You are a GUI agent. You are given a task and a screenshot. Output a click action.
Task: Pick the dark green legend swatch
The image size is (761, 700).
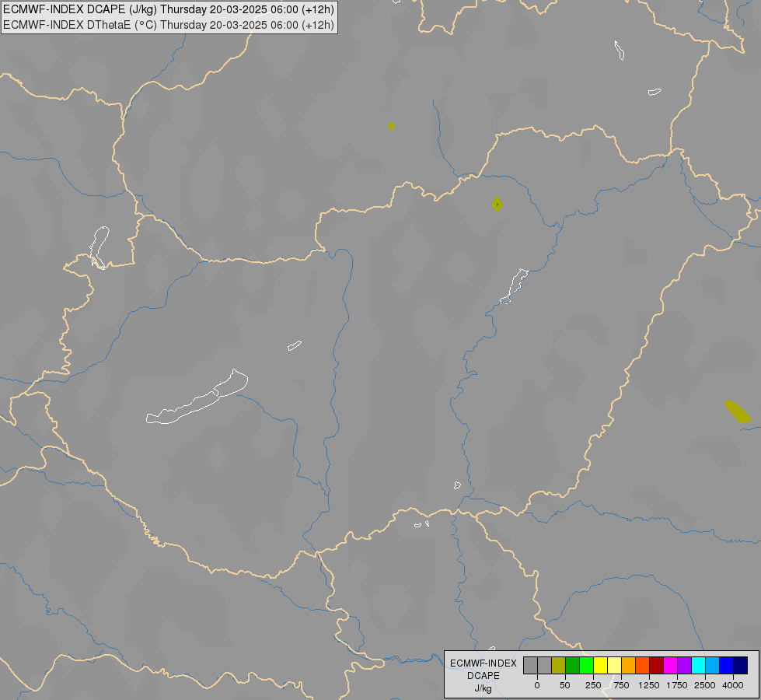click(x=573, y=665)
